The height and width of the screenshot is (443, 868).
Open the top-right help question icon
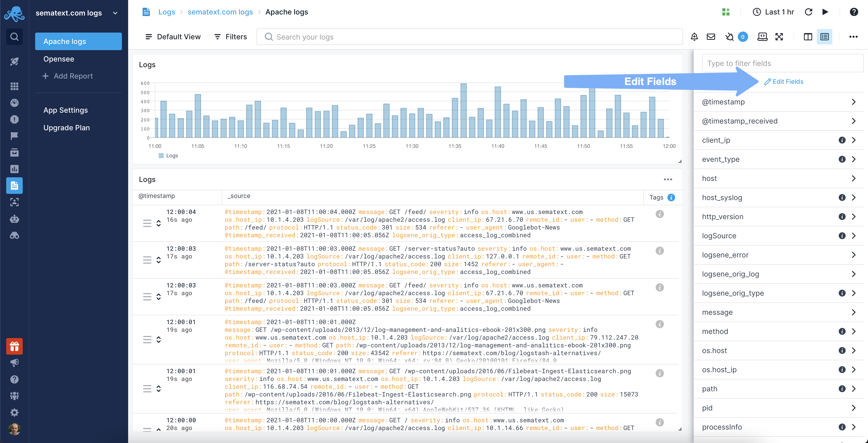(854, 12)
